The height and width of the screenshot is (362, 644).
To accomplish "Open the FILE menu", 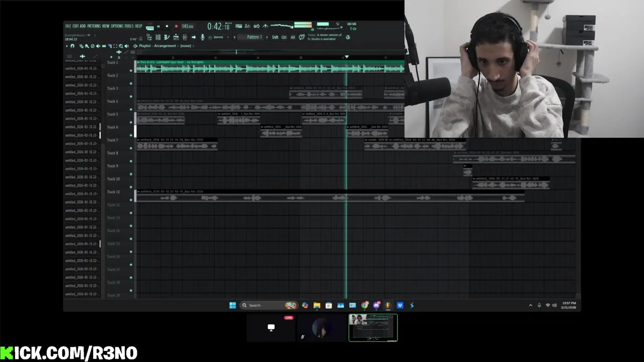I will [x=68, y=26].
